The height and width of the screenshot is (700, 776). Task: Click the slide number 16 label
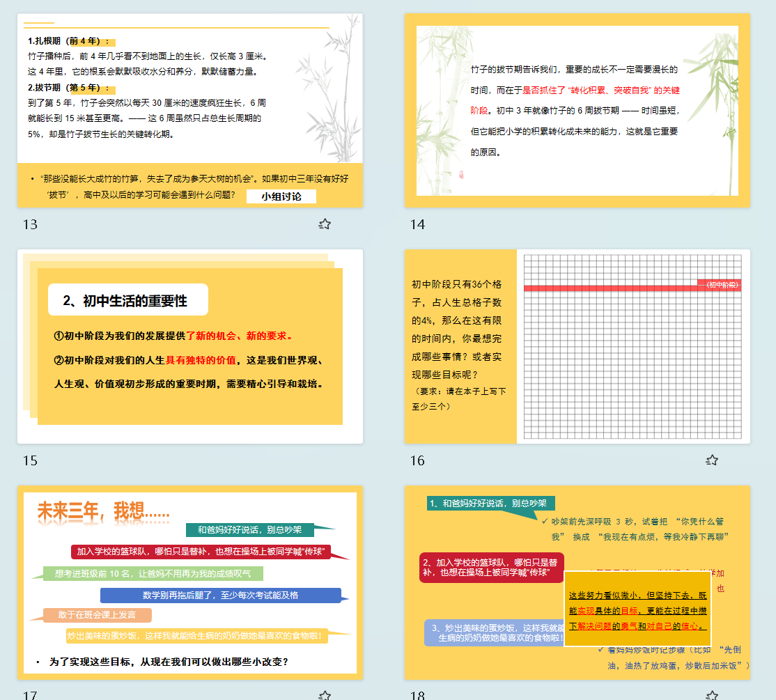417,460
